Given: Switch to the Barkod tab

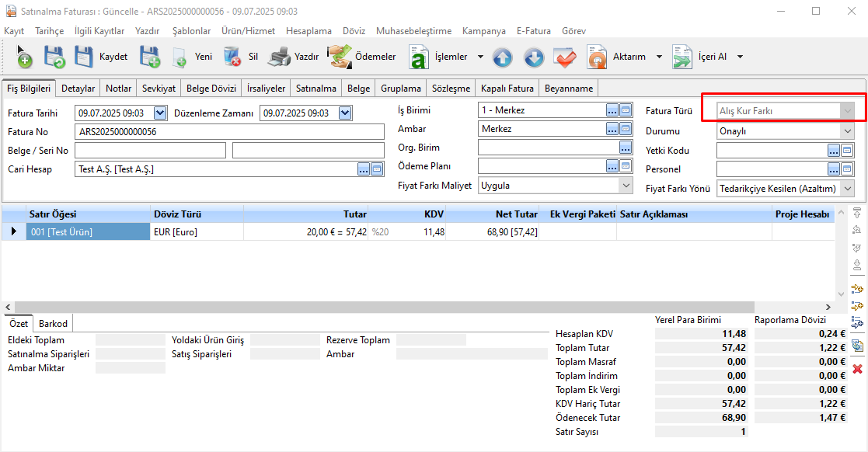Looking at the screenshot, I should tap(53, 324).
